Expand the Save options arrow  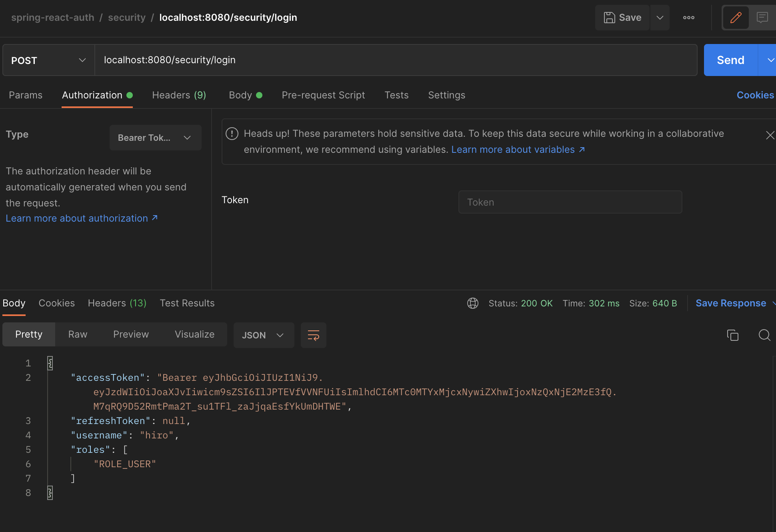[660, 18]
